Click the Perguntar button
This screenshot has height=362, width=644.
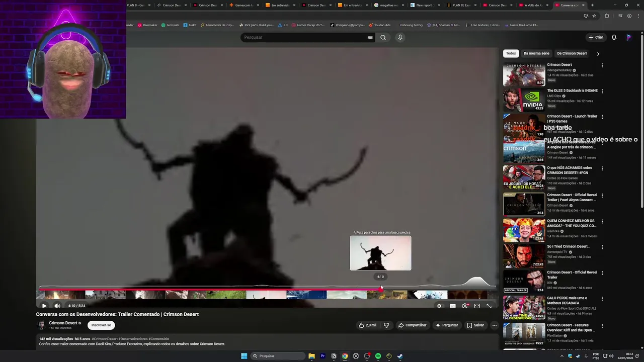point(447,325)
